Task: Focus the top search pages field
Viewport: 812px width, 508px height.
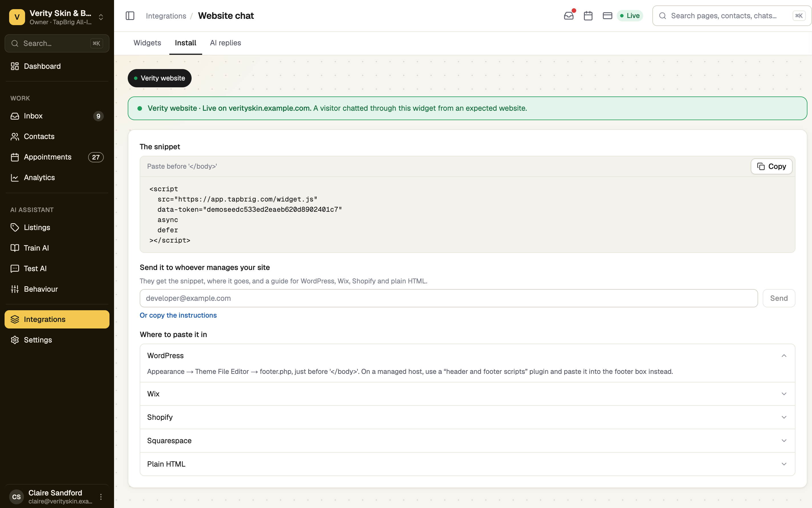Action: (x=732, y=16)
